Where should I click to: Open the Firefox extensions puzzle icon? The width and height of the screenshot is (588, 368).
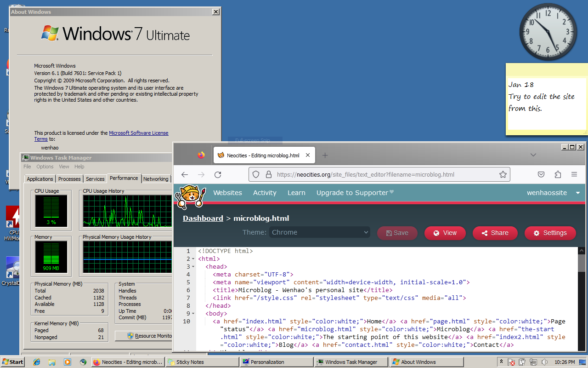coord(558,175)
